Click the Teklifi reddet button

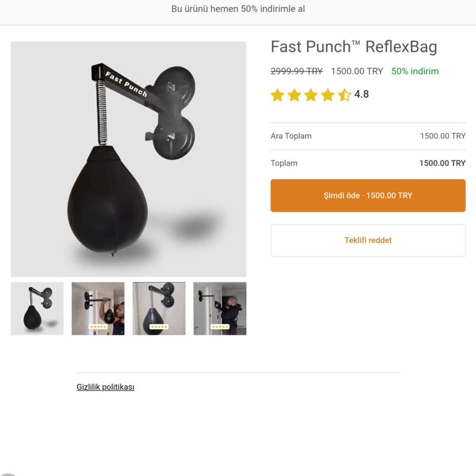(x=368, y=240)
